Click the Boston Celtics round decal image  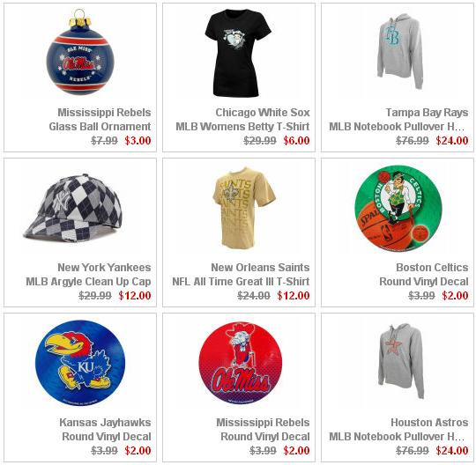[398, 209]
